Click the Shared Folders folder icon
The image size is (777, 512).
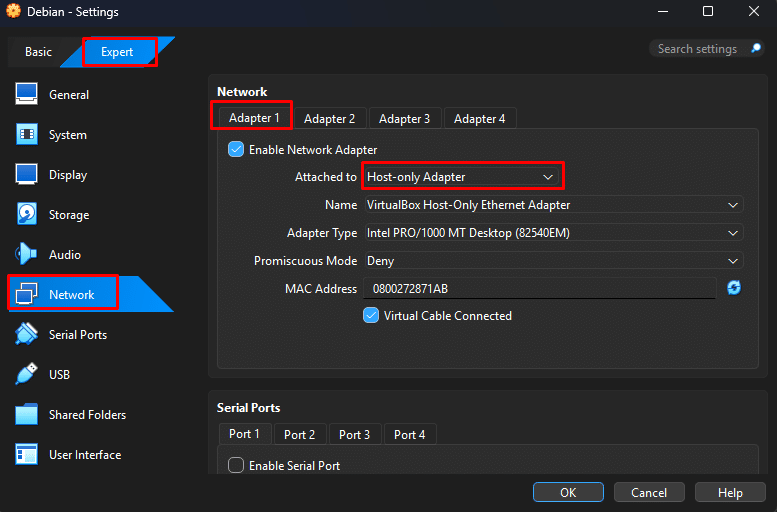tap(26, 414)
